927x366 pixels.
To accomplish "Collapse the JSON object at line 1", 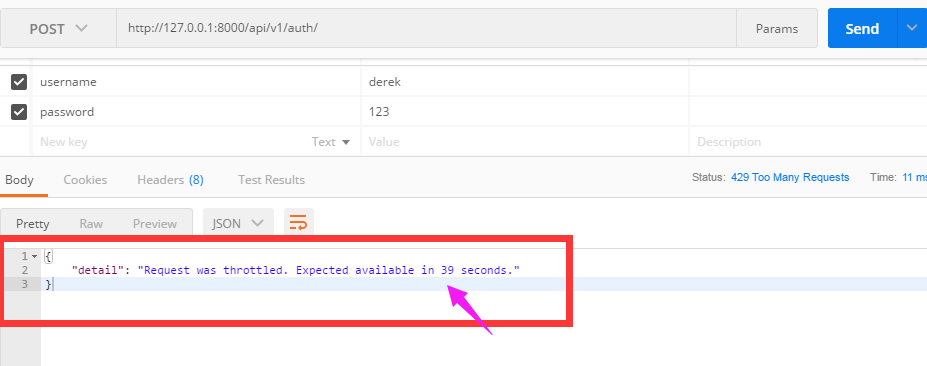I will [x=34, y=256].
